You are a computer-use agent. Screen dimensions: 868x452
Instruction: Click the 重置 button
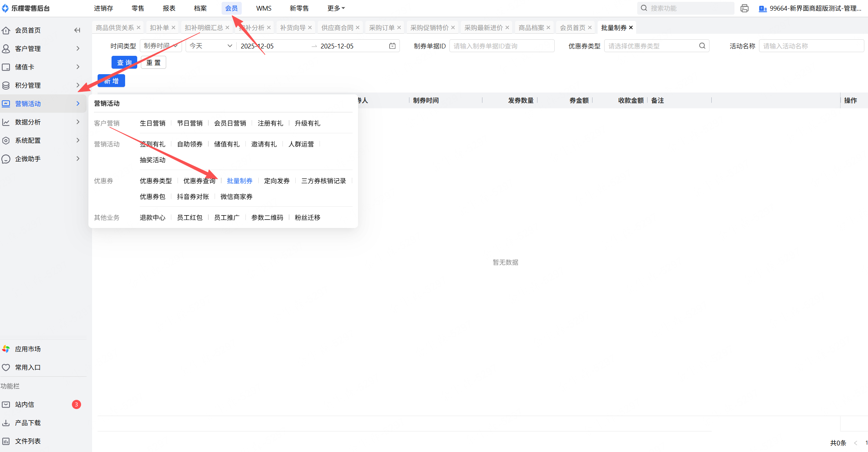153,62
